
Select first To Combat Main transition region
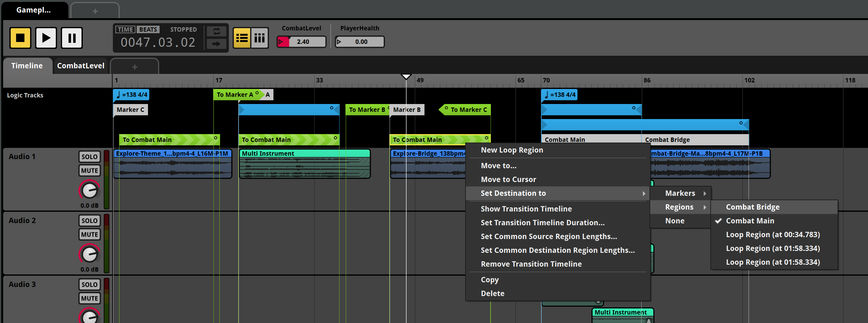point(170,140)
